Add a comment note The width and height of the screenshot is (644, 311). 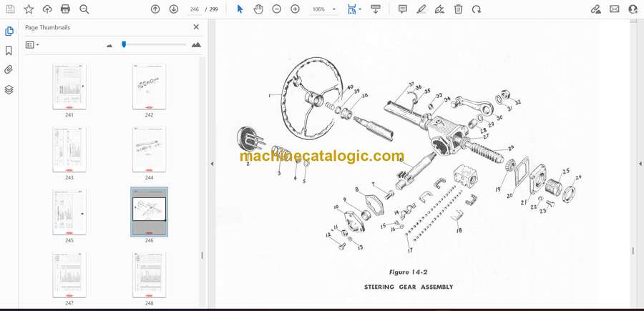pyautogui.click(x=403, y=9)
